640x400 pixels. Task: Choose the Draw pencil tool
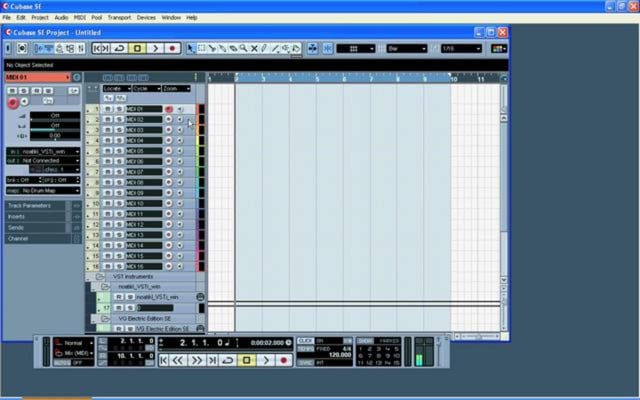click(x=264, y=49)
